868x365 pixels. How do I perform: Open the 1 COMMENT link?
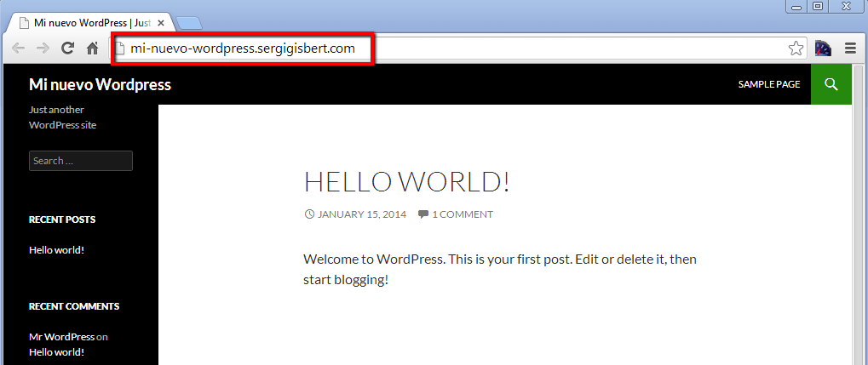pos(463,214)
